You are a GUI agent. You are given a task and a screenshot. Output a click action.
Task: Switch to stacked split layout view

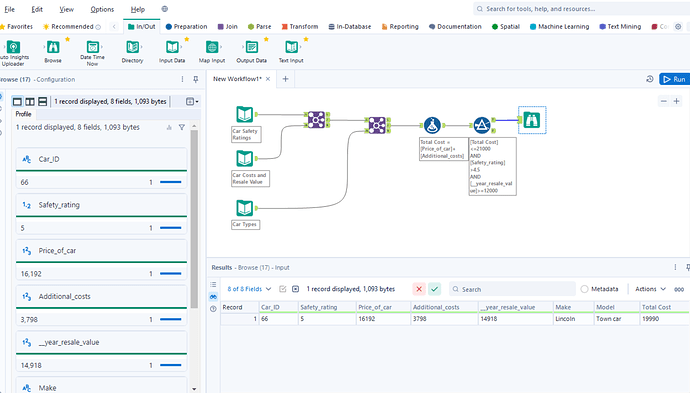(x=43, y=102)
